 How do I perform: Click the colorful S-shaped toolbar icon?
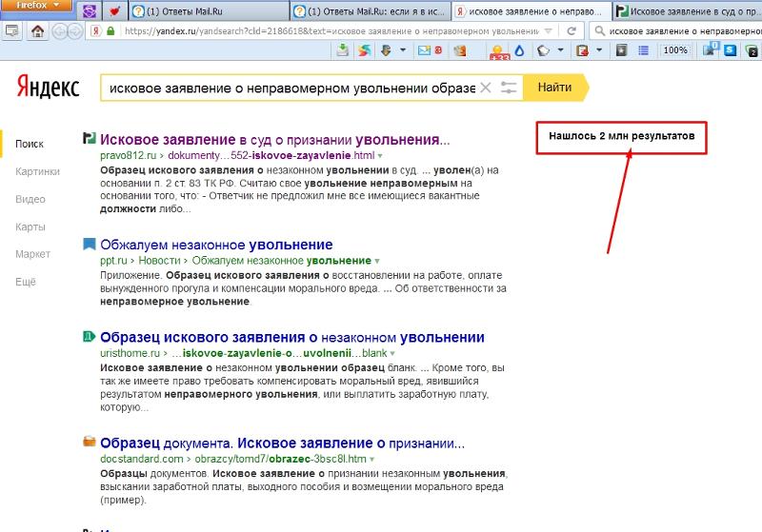pos(365,50)
